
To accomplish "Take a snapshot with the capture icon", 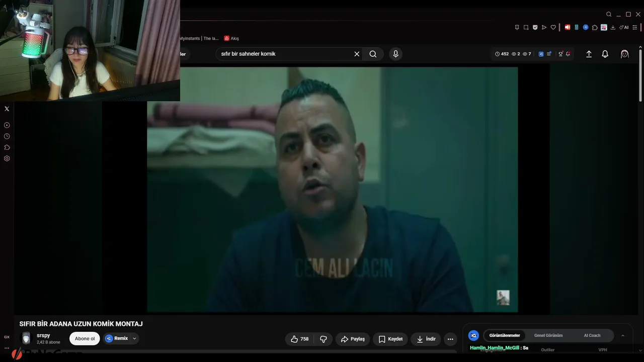I will (526, 27).
